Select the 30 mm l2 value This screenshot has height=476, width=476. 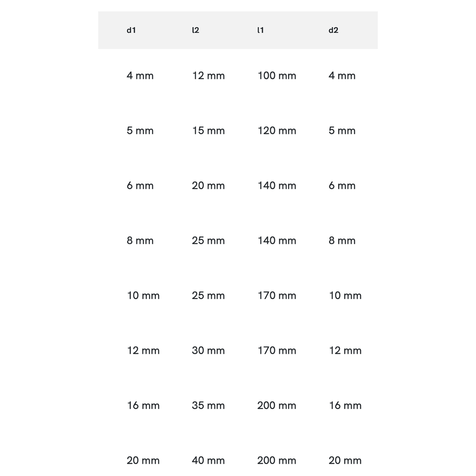pyautogui.click(x=208, y=351)
